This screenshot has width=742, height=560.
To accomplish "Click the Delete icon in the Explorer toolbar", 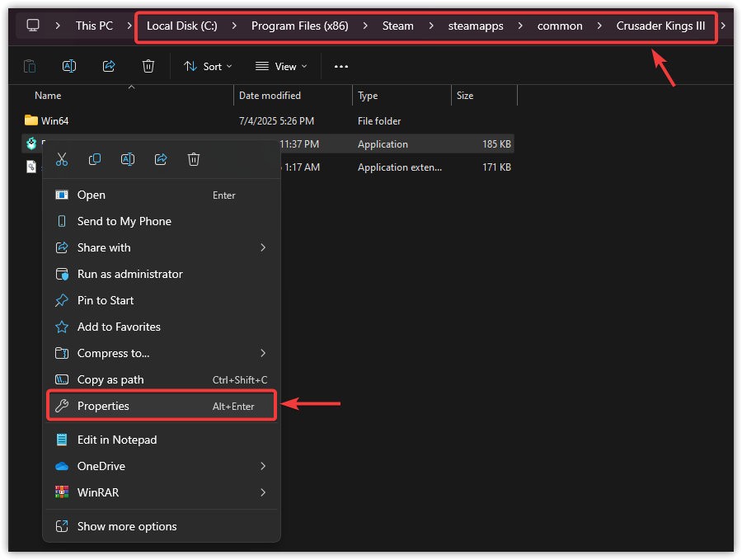I will click(x=148, y=66).
